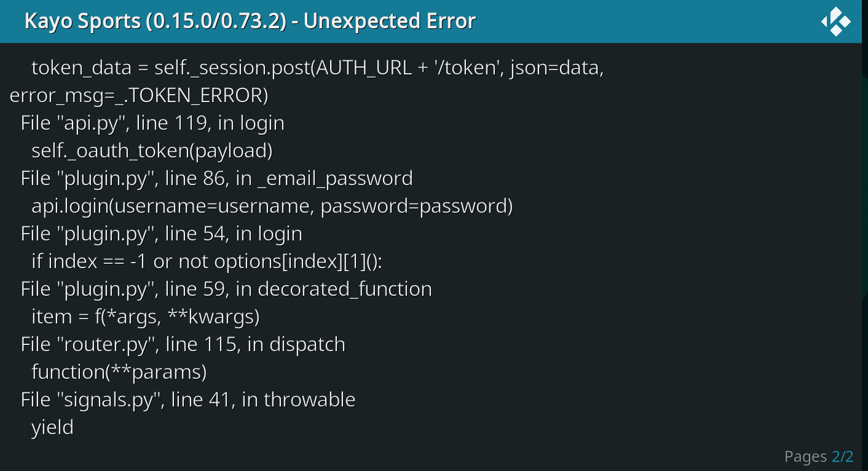Select the plugin.py line 54 login entry

(x=161, y=233)
